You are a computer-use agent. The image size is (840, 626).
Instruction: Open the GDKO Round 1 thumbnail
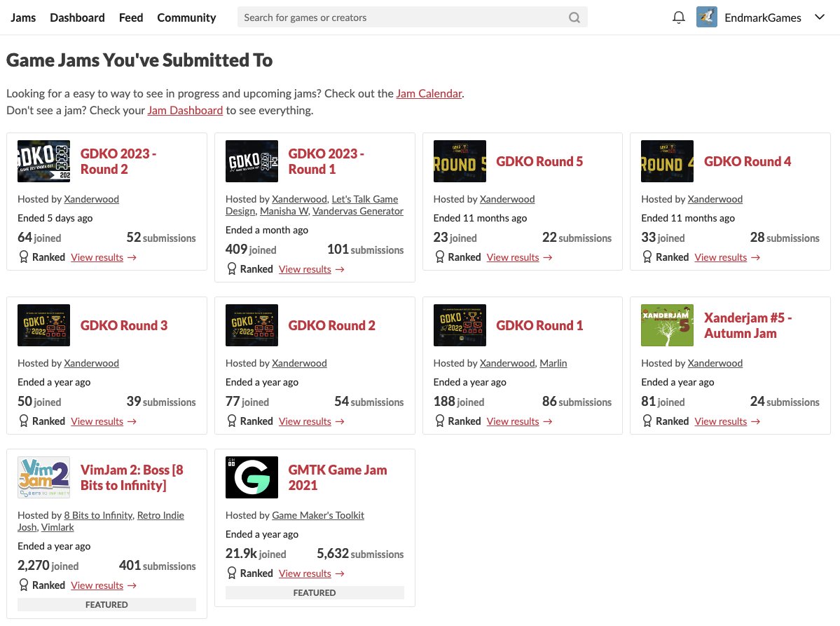tap(460, 325)
